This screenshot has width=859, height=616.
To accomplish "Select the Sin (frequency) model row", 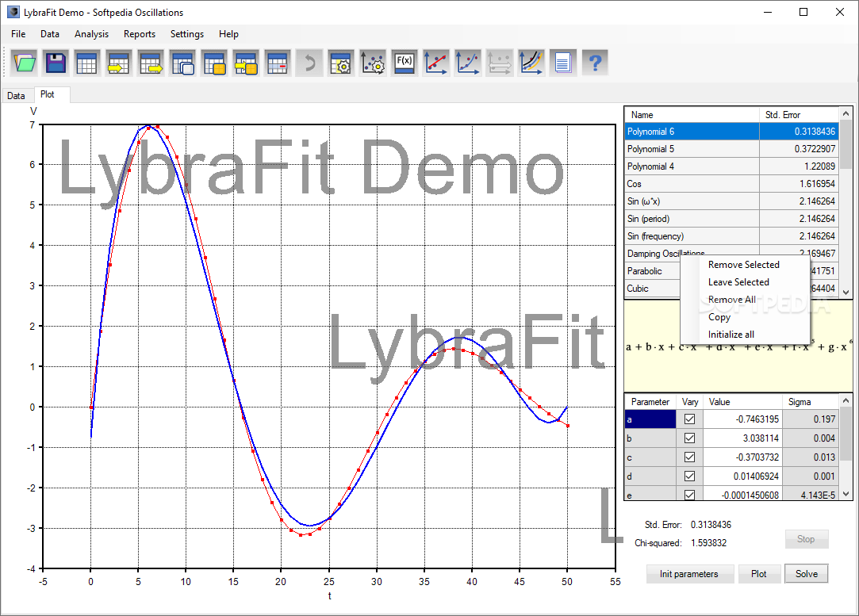I will (x=731, y=236).
